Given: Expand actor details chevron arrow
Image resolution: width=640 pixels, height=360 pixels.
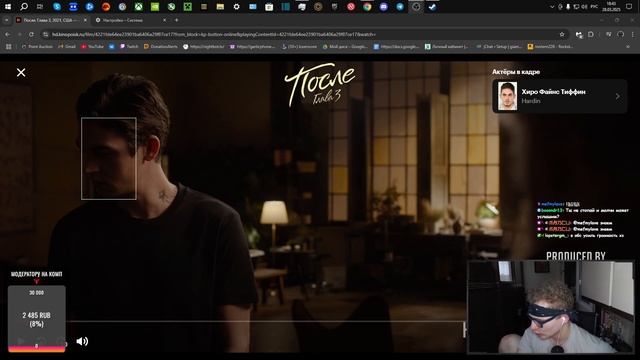Looking at the screenshot, I should tap(618, 96).
